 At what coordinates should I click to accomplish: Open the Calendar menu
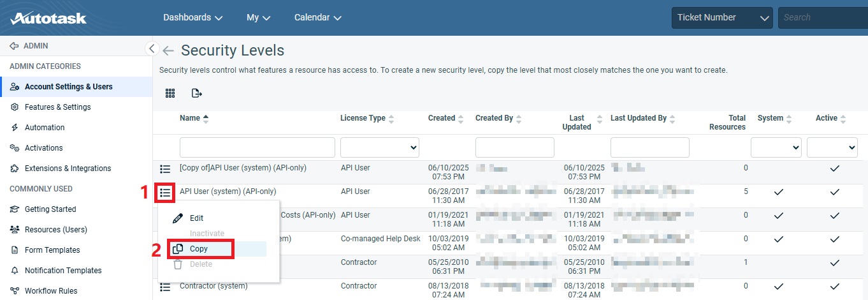pos(317,18)
